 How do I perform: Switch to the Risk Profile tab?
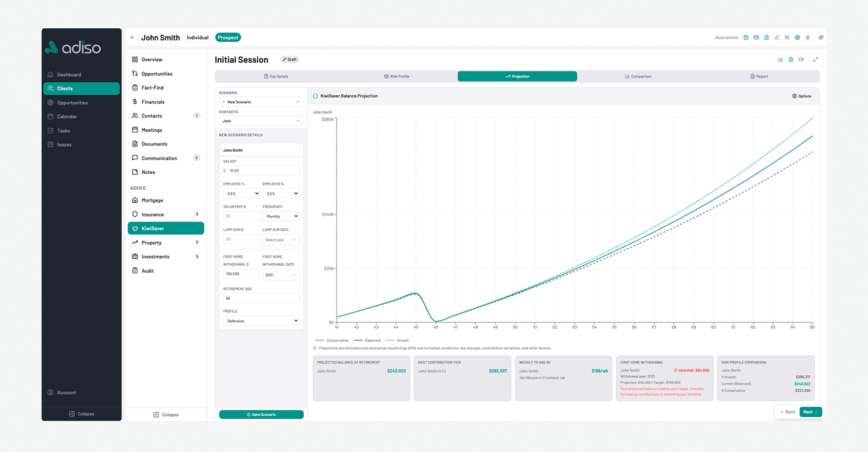click(x=397, y=76)
